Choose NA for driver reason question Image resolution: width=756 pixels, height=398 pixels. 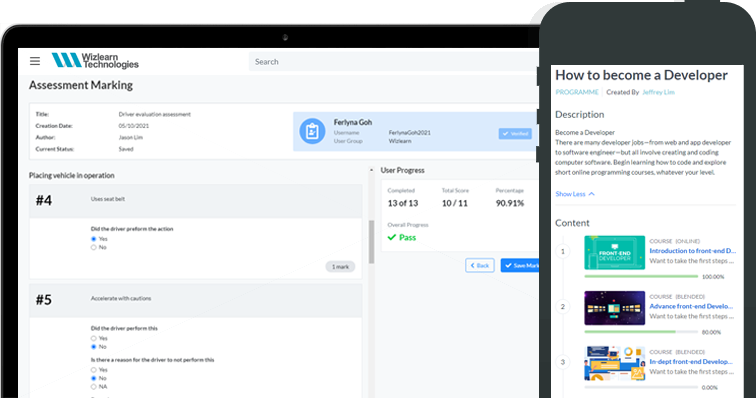(x=94, y=387)
